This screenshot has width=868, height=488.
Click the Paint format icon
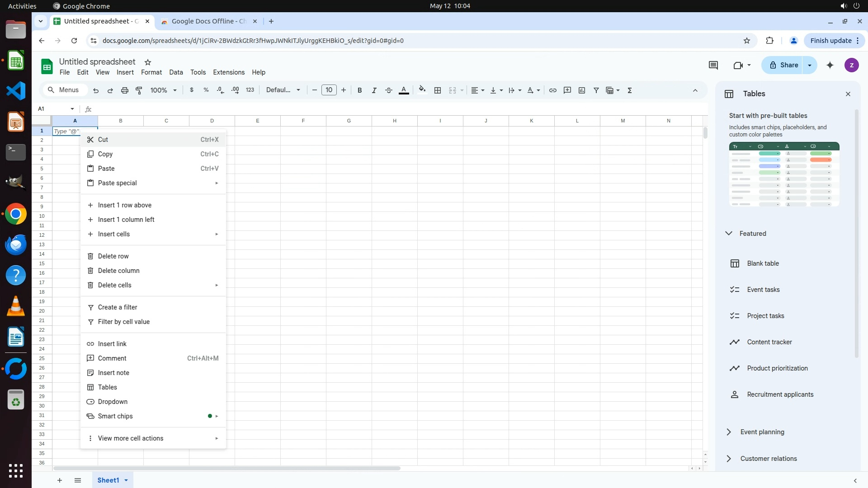[x=139, y=90]
